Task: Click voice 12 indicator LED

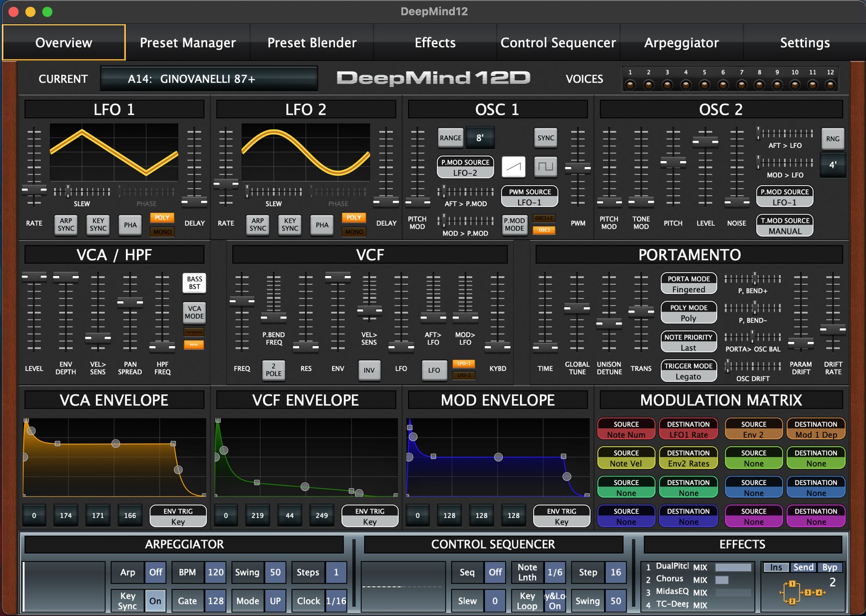Action: 830,85
